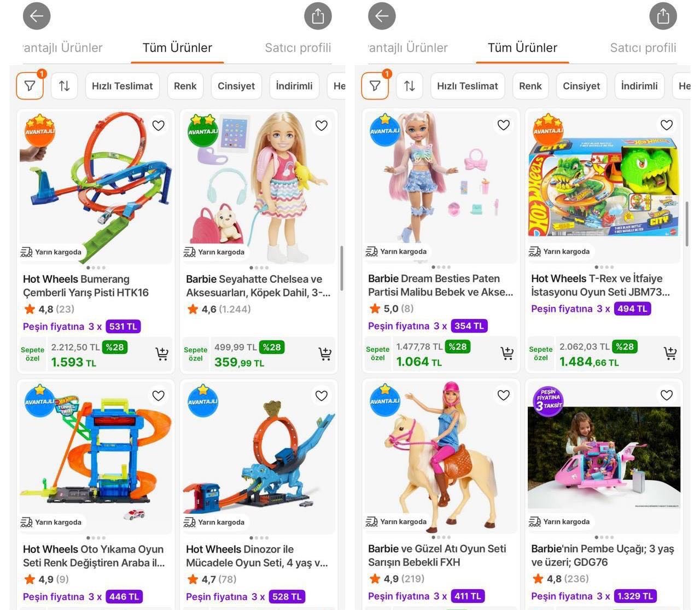The height and width of the screenshot is (610, 700).
Task: Favorite the Hot Wheels Dinozor set
Action: (322, 396)
